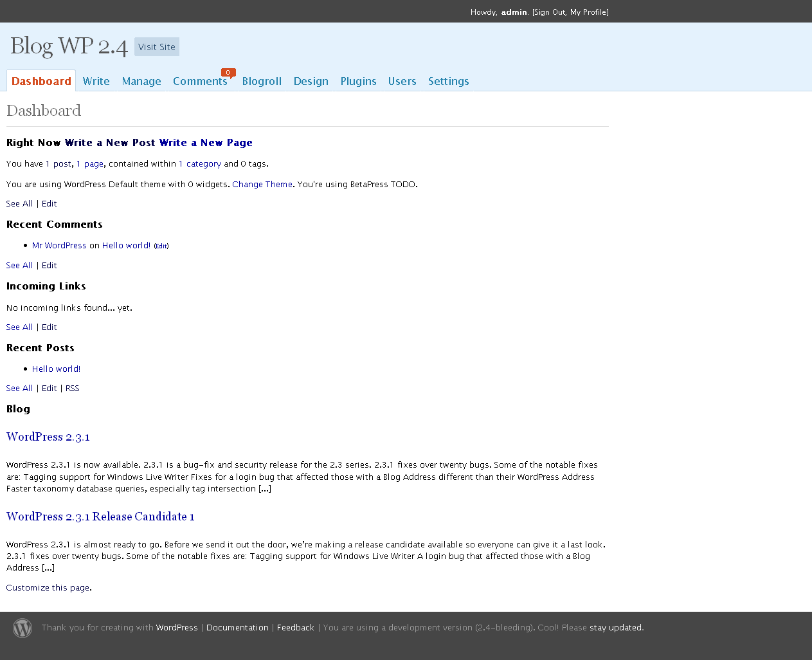
Task: Click the admin username in the header
Action: tap(514, 12)
